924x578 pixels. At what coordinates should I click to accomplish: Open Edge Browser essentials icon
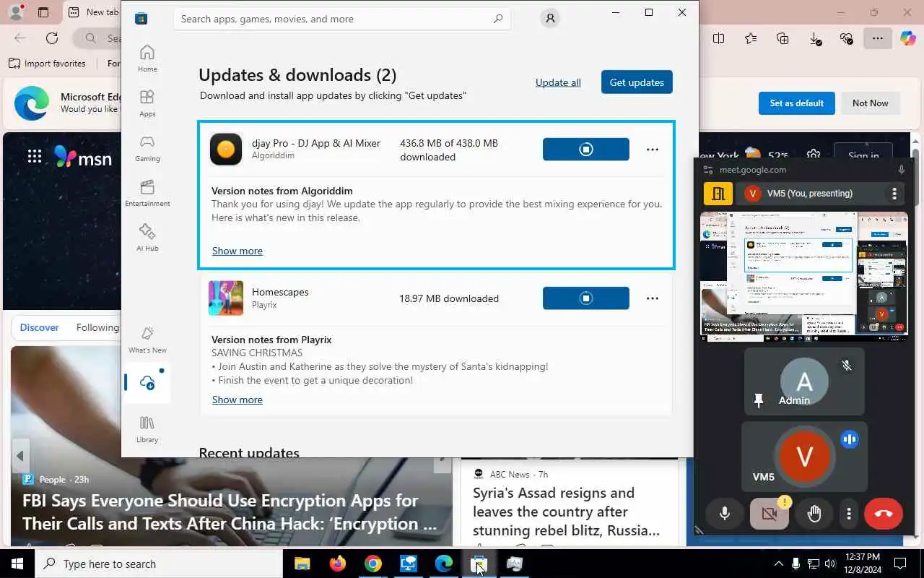(x=847, y=38)
